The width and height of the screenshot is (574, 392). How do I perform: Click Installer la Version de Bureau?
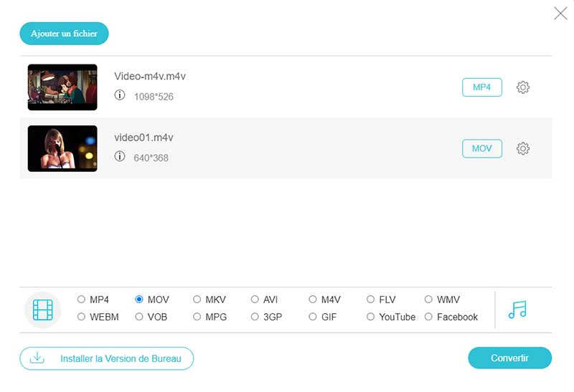click(x=107, y=358)
